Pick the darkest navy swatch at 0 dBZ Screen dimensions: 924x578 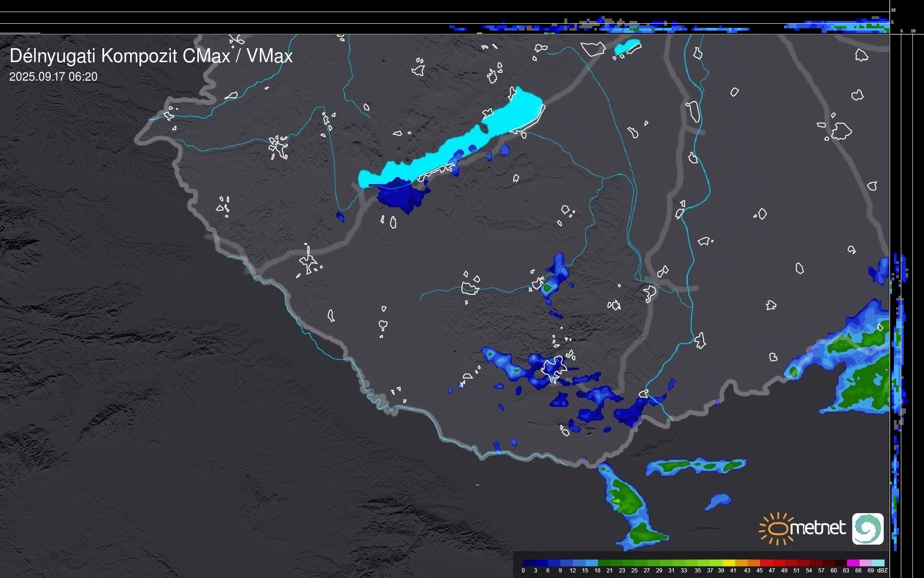coord(529,563)
